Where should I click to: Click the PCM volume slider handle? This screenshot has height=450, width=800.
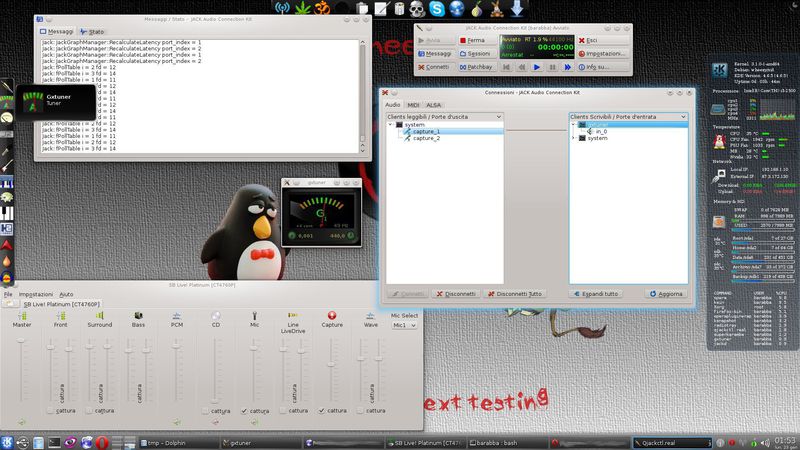(x=176, y=346)
